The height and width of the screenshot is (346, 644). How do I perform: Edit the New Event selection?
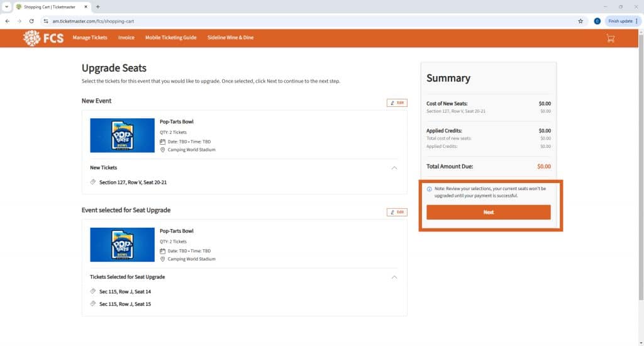[397, 103]
